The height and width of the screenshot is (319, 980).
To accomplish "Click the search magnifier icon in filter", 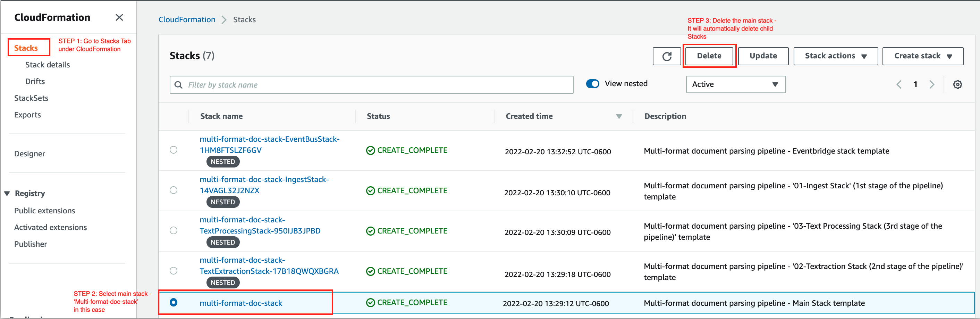I will pyautogui.click(x=178, y=84).
